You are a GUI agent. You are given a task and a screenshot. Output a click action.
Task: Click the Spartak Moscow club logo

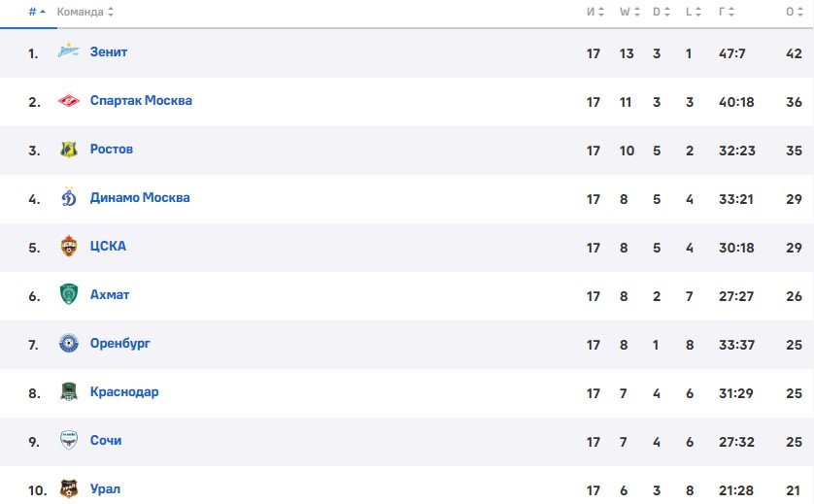click(x=69, y=100)
